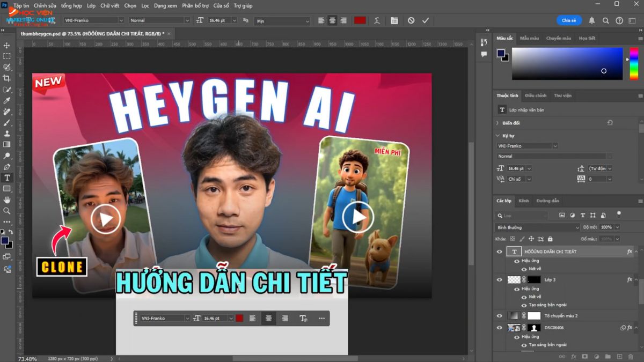Screen dimensions: 644x362
Task: Cancel current text edits
Action: [411, 20]
